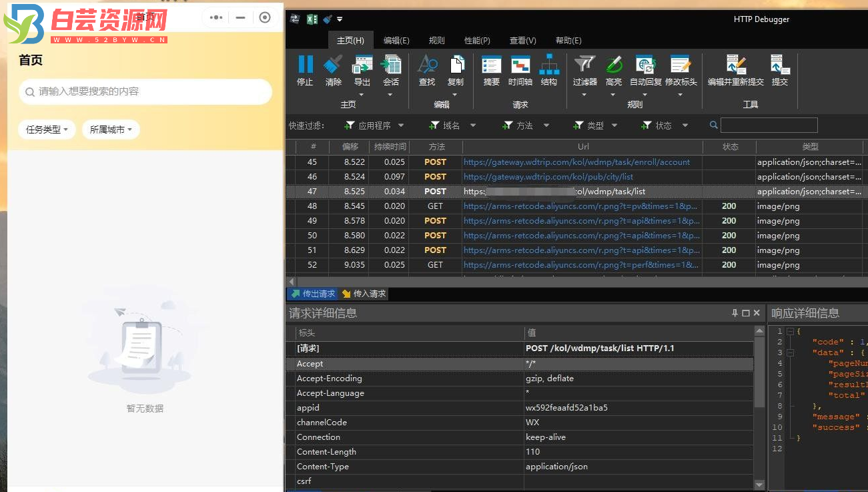Sort by the 状态 column header
Image resolution: width=868 pixels, height=492 pixels.
(x=731, y=147)
